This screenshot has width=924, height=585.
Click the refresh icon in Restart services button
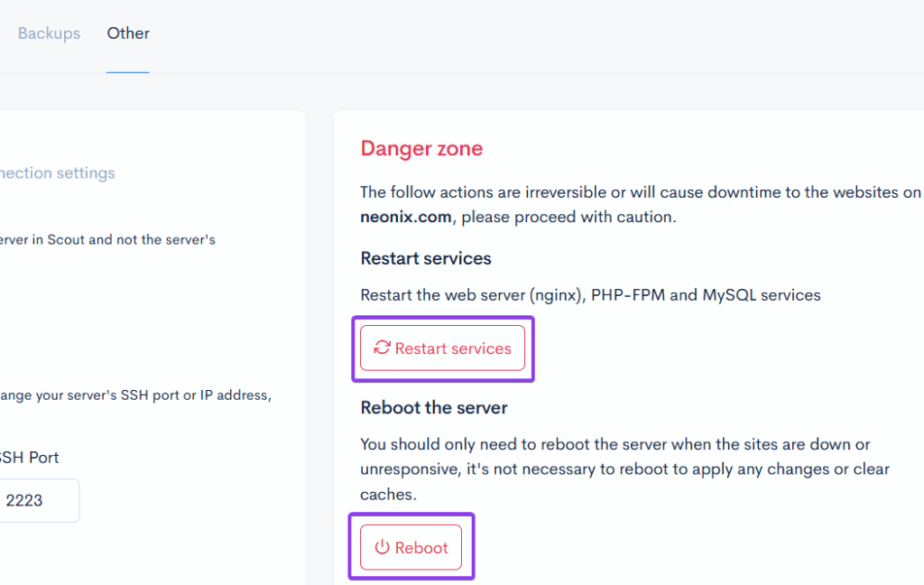click(x=382, y=348)
